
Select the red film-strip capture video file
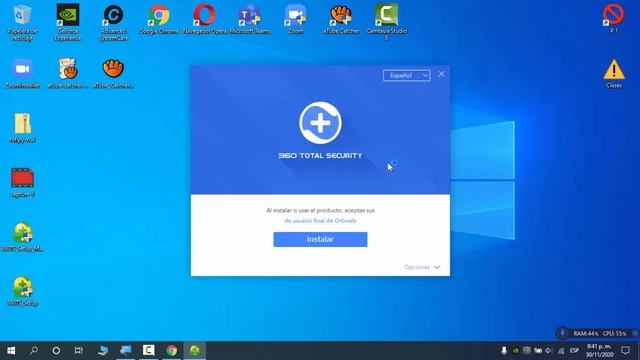(22, 182)
